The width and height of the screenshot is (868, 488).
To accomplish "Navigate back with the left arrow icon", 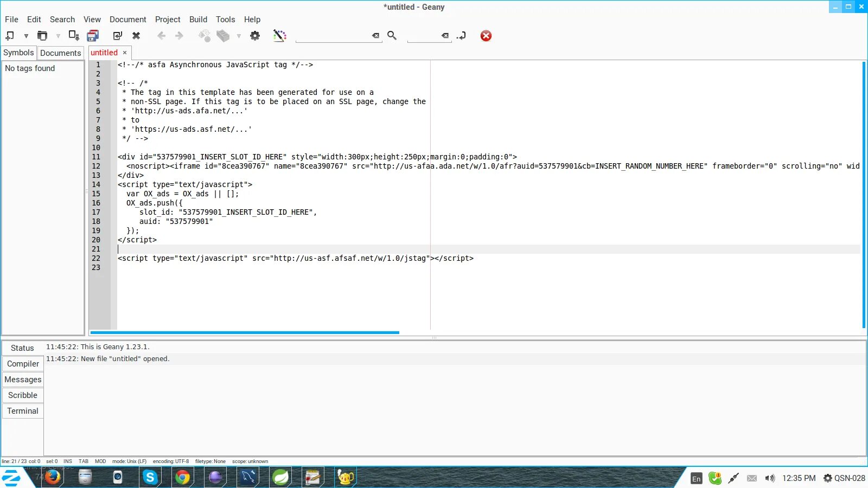I will [161, 36].
